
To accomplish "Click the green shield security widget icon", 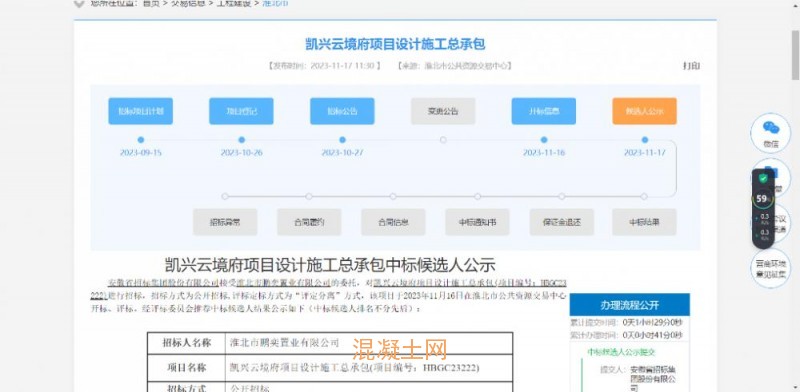I will point(763,179).
